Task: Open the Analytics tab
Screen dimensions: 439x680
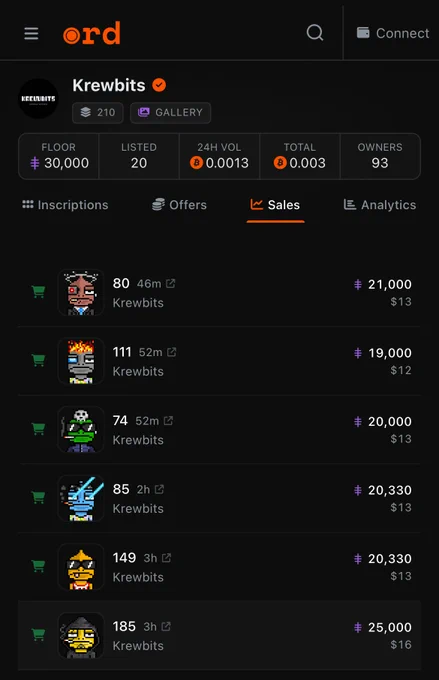Action: tap(380, 205)
